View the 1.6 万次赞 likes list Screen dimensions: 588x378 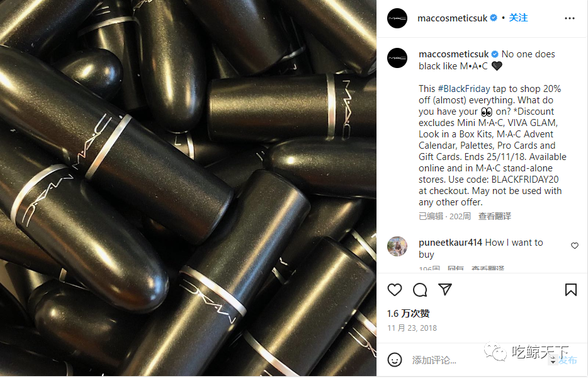tap(409, 314)
